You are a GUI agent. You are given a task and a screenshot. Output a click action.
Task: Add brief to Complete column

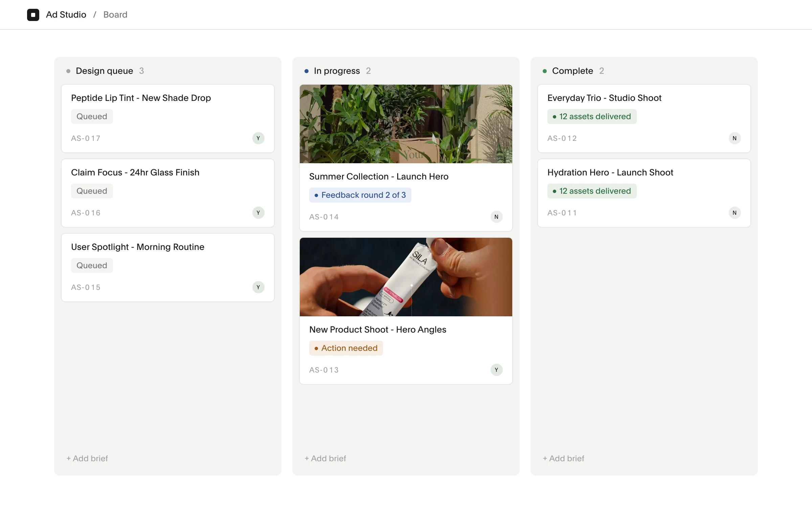564,458
